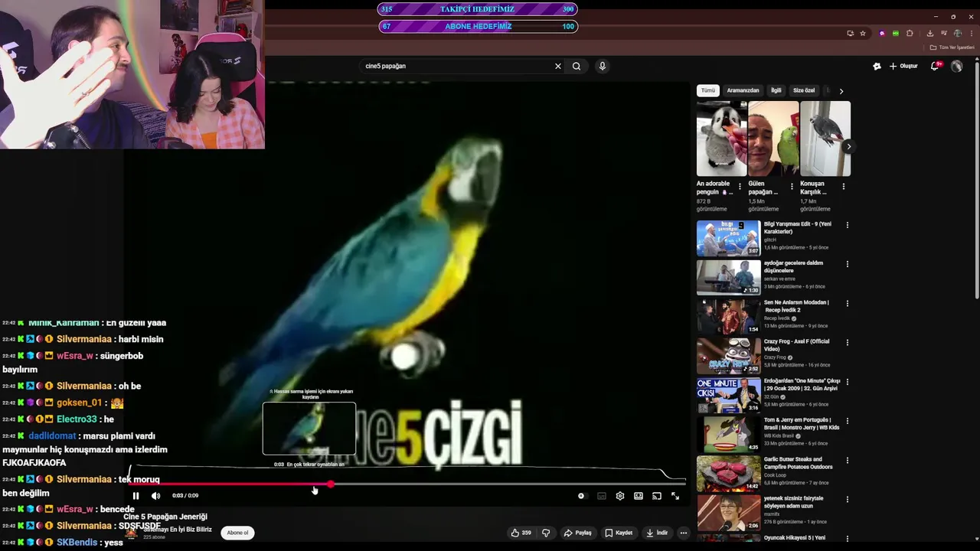
Task: Open options for An adorable penguin short
Action: tap(740, 186)
